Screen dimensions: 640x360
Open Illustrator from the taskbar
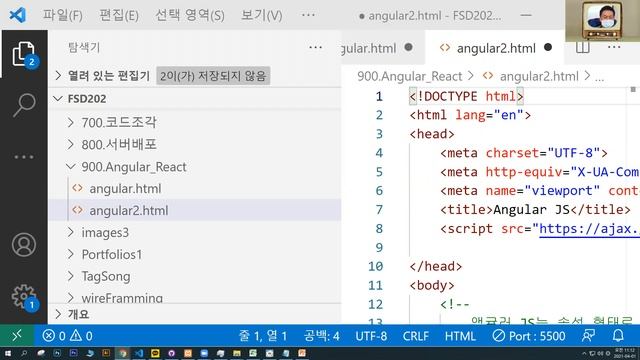106,353
